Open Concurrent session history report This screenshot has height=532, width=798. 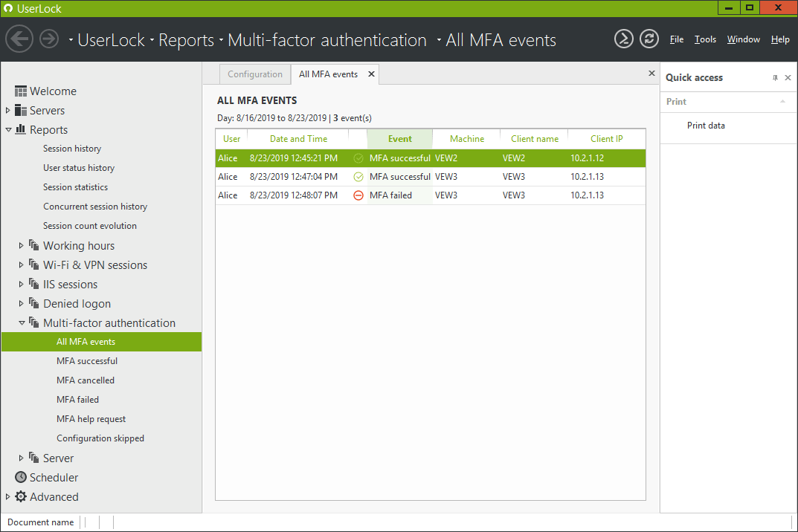point(95,207)
